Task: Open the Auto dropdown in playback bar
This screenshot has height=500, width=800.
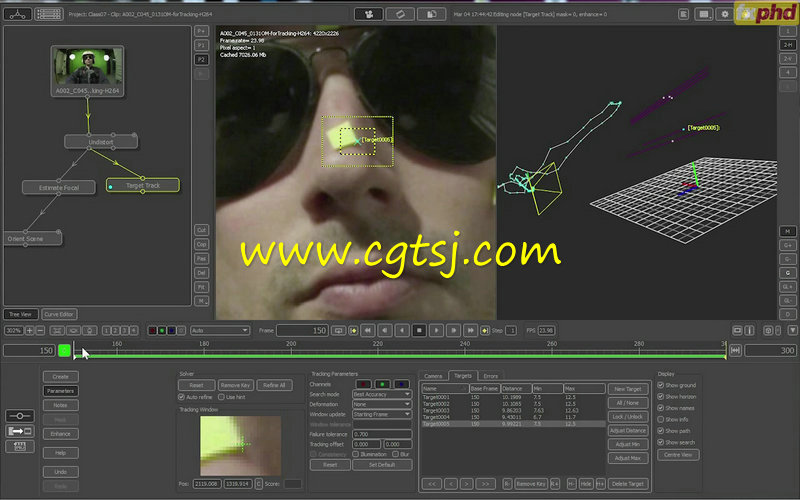Action: [x=220, y=331]
